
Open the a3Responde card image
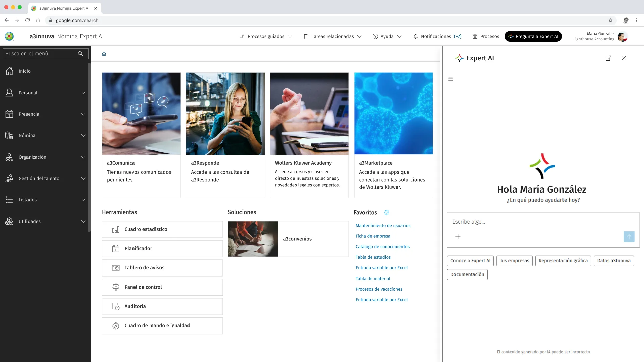coord(225,114)
